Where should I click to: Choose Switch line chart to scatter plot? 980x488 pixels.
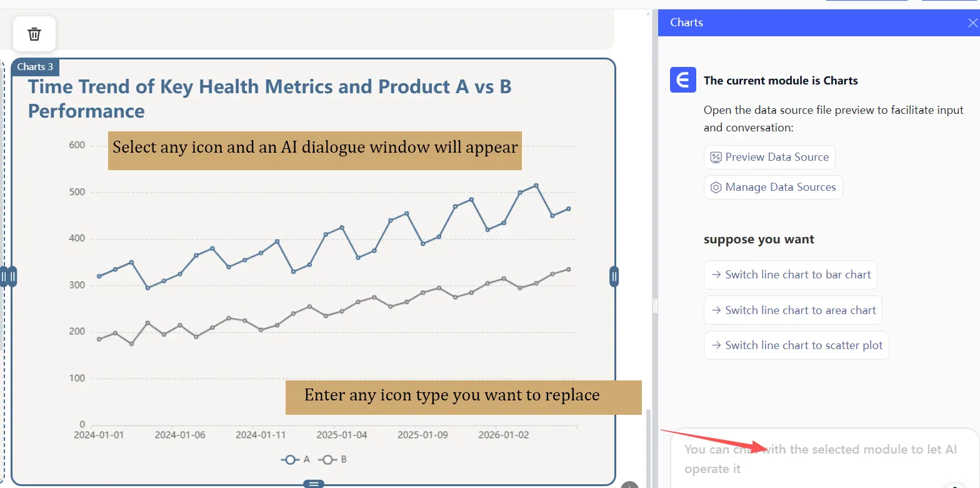click(796, 345)
